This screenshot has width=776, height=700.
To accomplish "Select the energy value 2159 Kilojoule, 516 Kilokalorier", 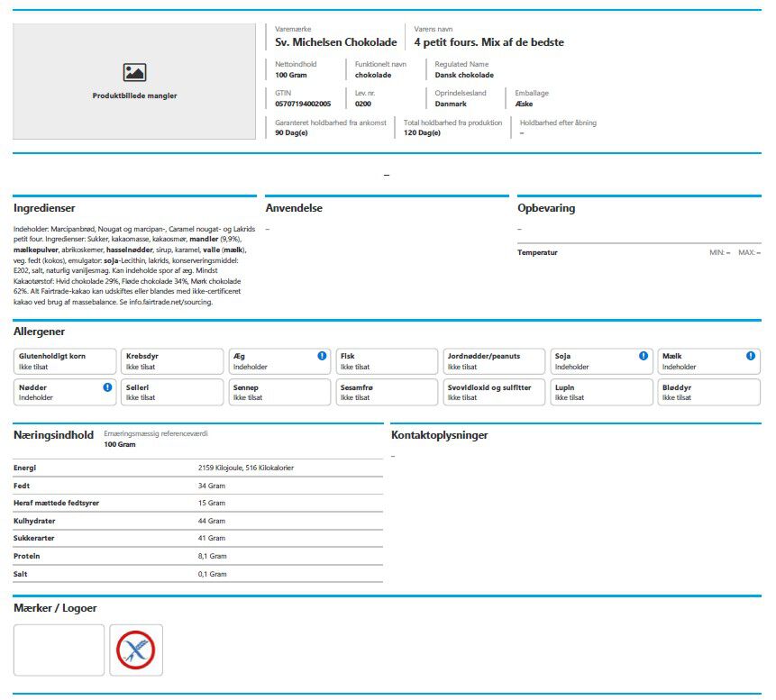I will pyautogui.click(x=246, y=468).
